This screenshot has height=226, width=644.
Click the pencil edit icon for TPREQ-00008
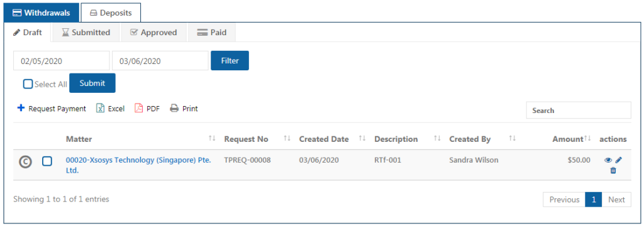(x=619, y=160)
